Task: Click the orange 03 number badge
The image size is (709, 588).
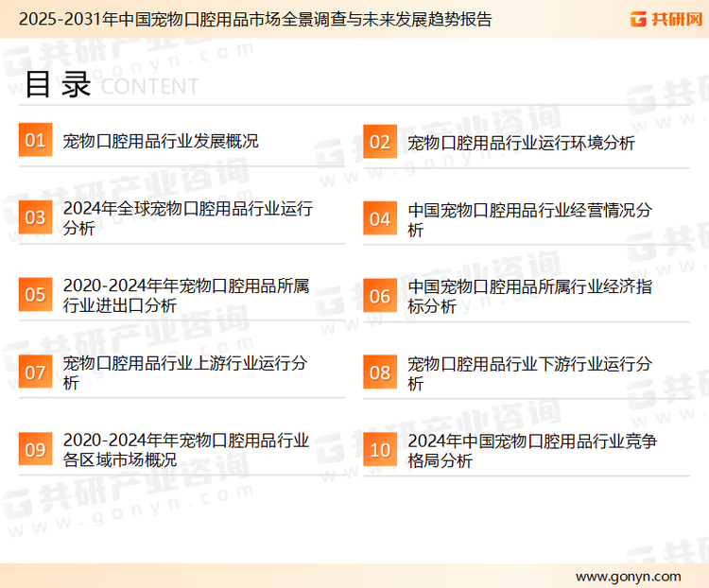Action: 35,217
